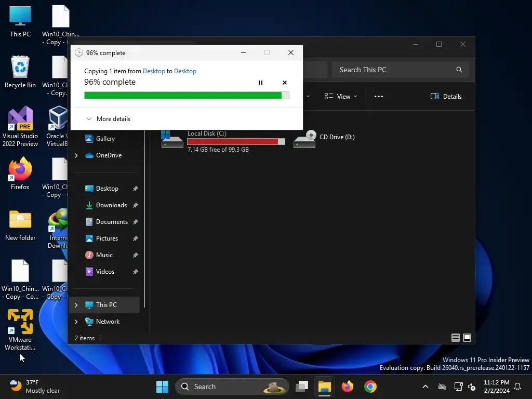Click the taskbar Search box
The image size is (532, 399).
(x=232, y=387)
